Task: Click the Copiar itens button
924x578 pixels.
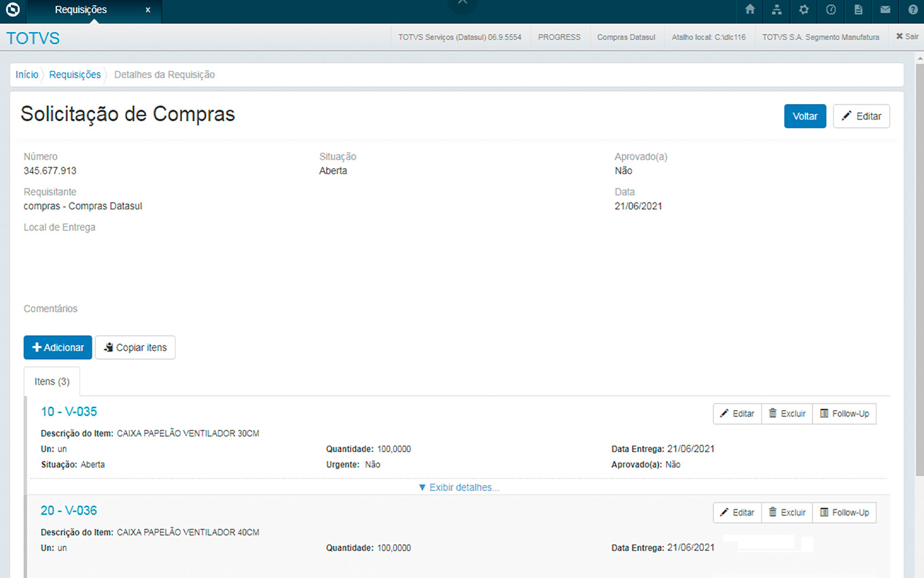Action: pos(135,347)
